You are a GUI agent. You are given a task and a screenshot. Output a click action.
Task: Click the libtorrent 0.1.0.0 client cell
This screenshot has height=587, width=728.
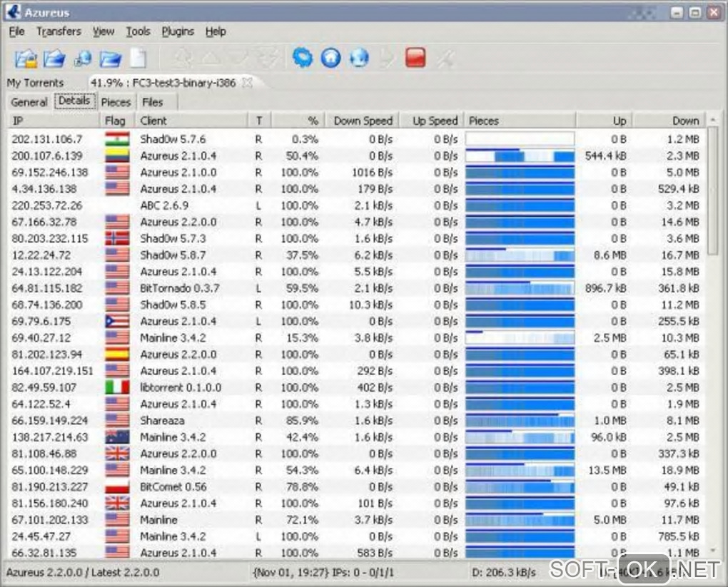(181, 387)
